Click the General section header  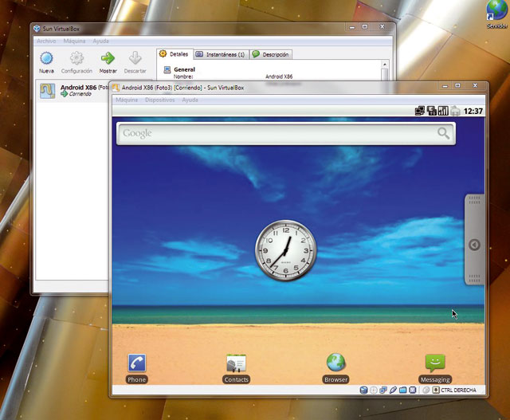[184, 69]
